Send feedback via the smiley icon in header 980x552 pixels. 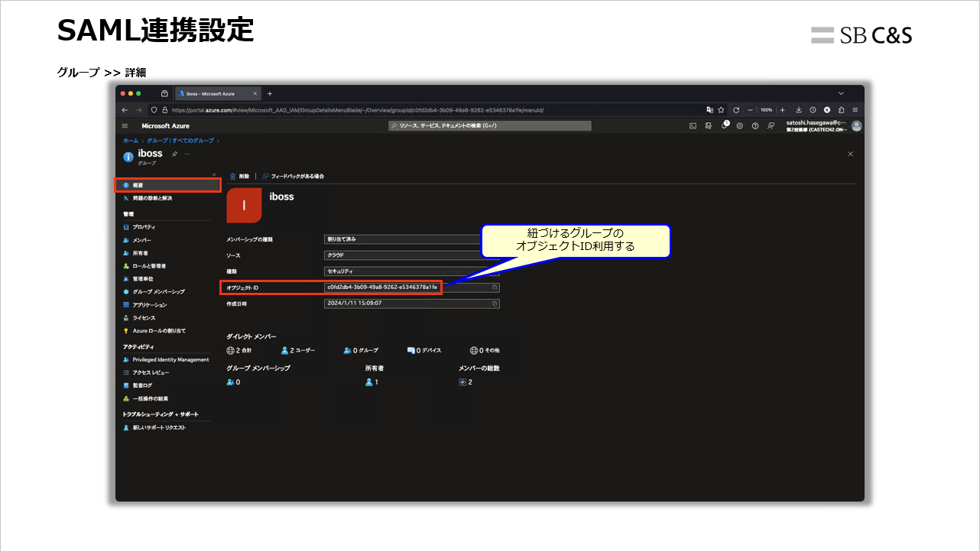click(771, 125)
